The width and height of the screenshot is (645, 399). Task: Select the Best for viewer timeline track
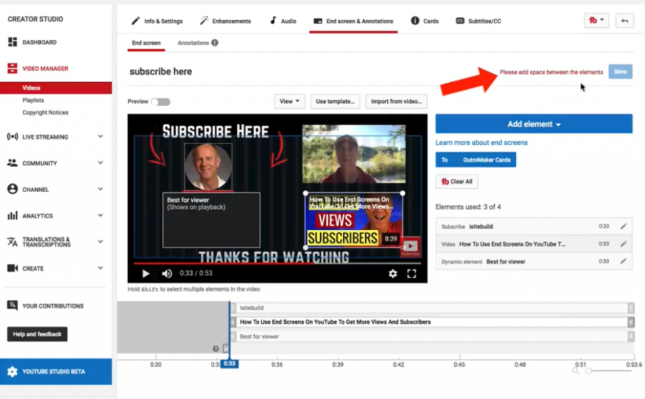432,336
